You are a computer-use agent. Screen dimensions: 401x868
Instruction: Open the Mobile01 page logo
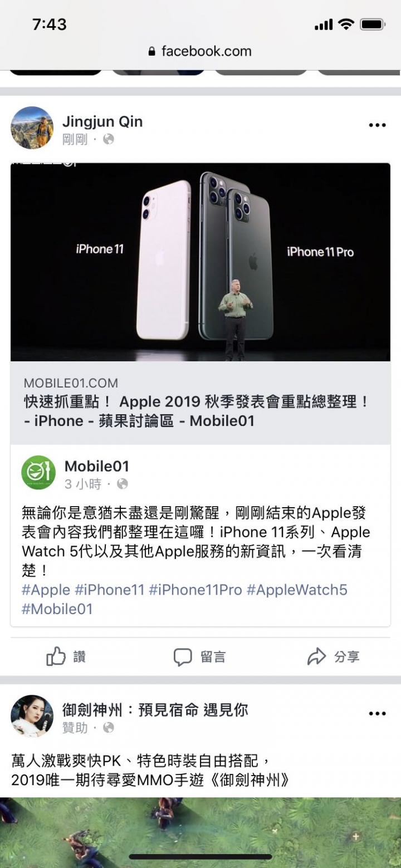pyautogui.click(x=38, y=473)
